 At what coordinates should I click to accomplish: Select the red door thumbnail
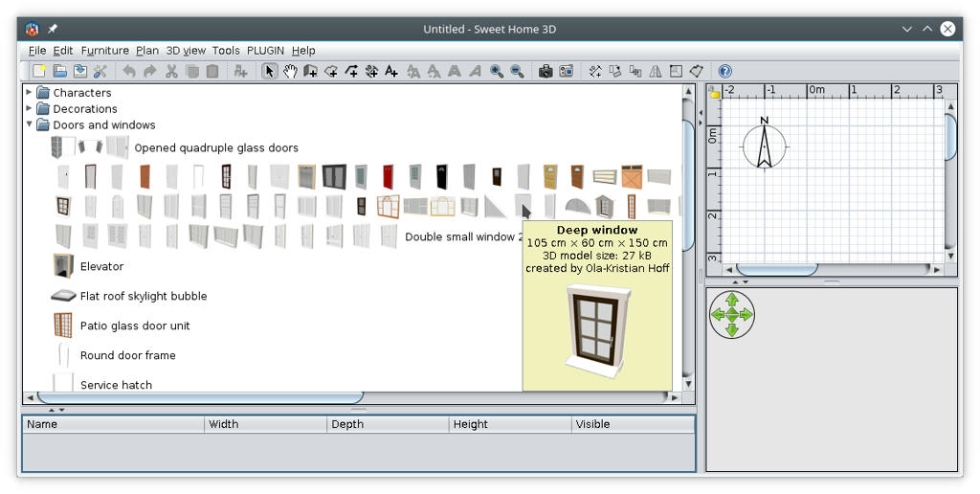389,177
